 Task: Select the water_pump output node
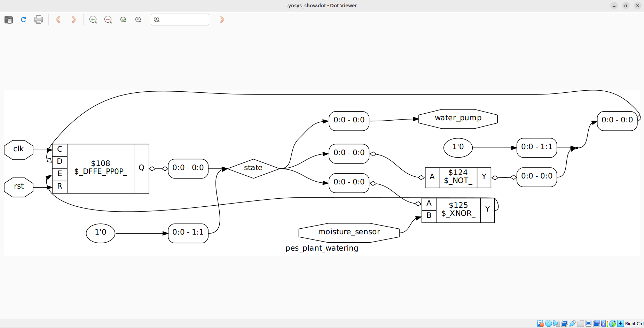458,119
